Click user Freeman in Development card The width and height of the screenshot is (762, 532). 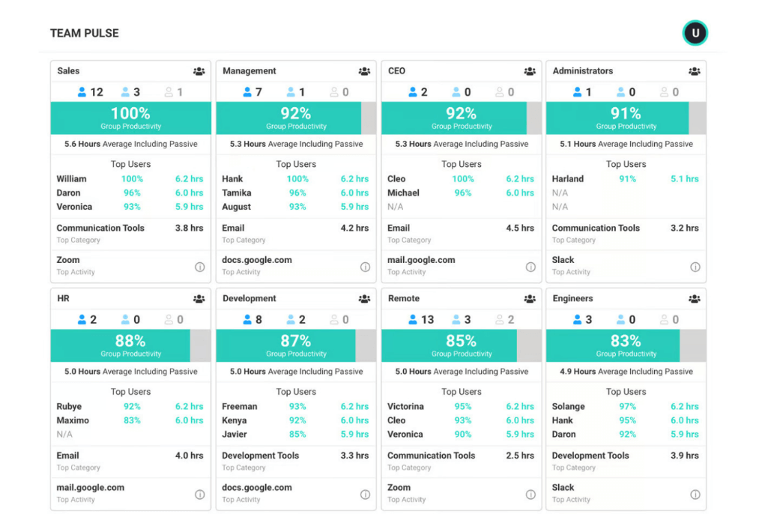click(240, 407)
